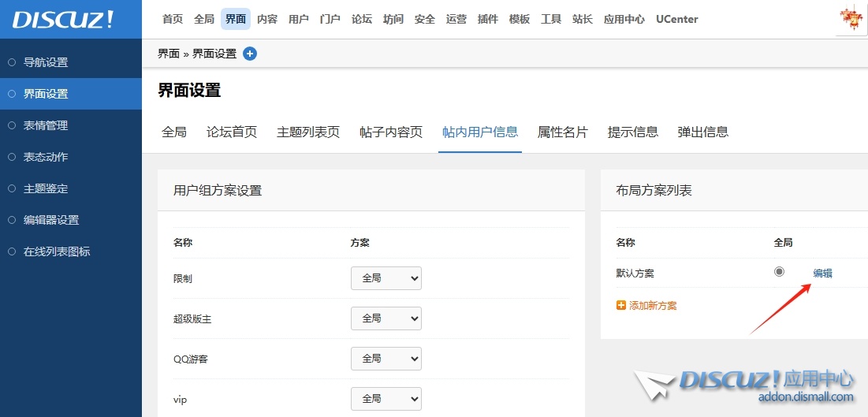The image size is (868, 417).
Task: Click the 限制 row label
Action: point(183,279)
